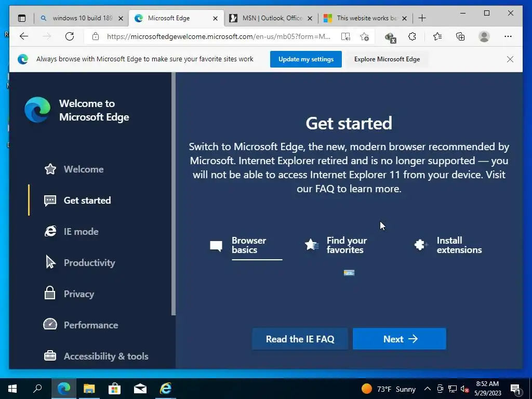Viewport: 532px width, 399px height.
Task: Switch to 'This website works' tab
Action: point(365,18)
